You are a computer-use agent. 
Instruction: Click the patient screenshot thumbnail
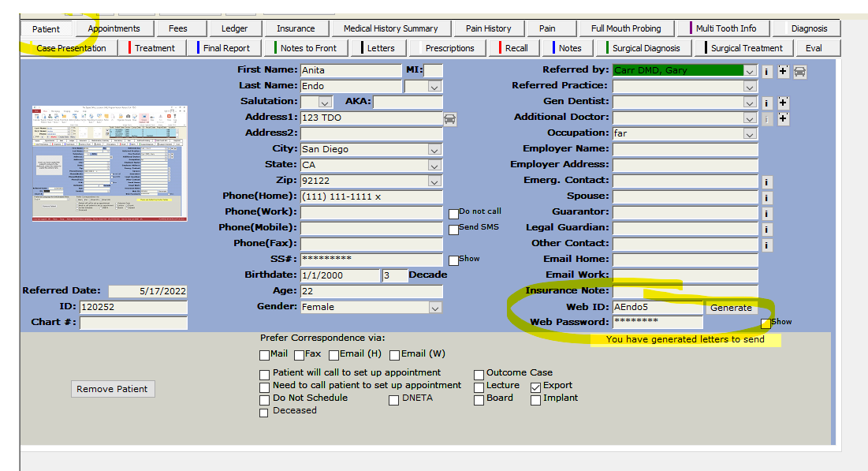point(110,163)
